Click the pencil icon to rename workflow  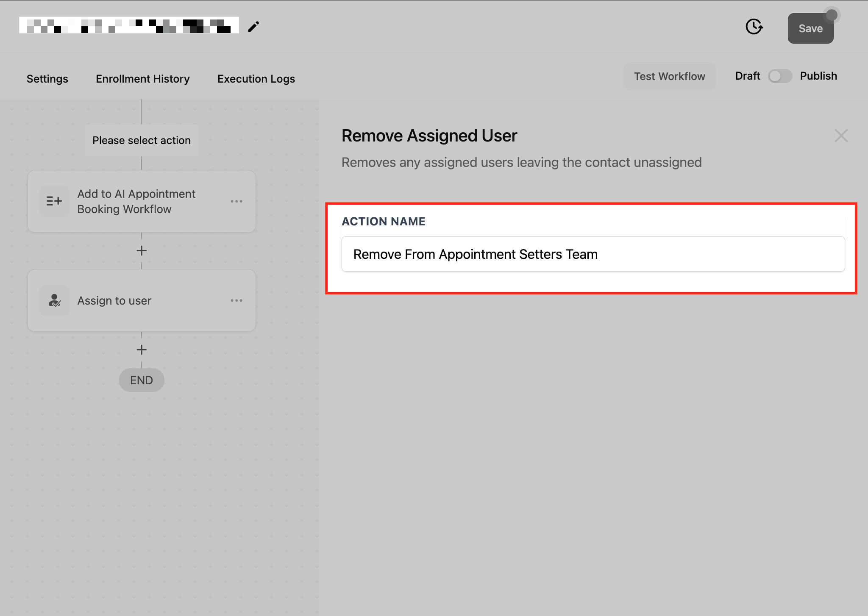[x=253, y=27]
